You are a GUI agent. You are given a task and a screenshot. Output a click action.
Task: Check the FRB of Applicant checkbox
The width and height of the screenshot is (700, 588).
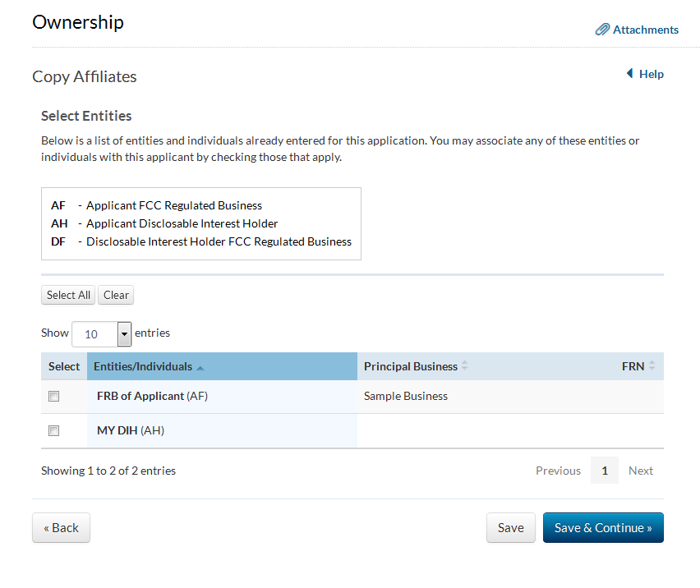click(54, 396)
